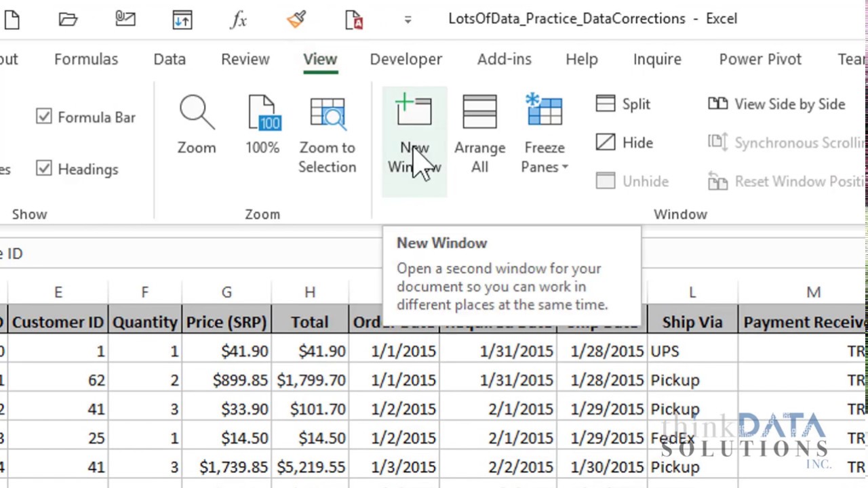The image size is (868, 488).
Task: Click the Total header cell
Action: (x=310, y=322)
